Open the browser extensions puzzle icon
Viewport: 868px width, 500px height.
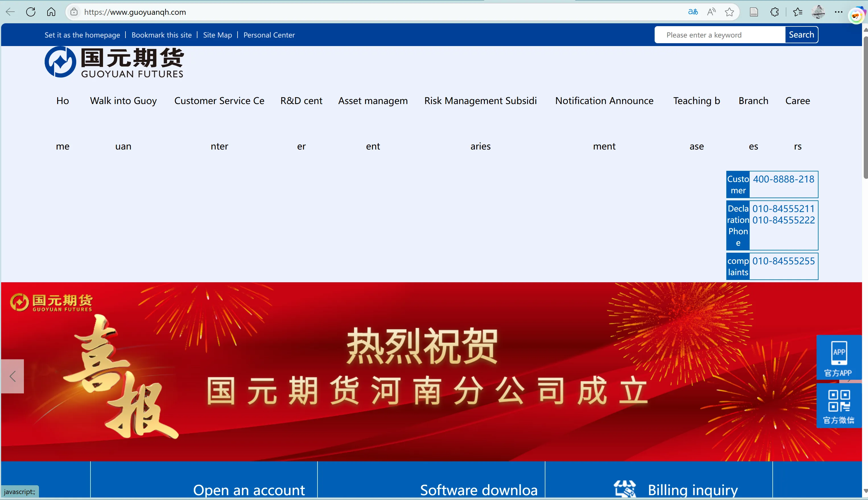pos(774,12)
